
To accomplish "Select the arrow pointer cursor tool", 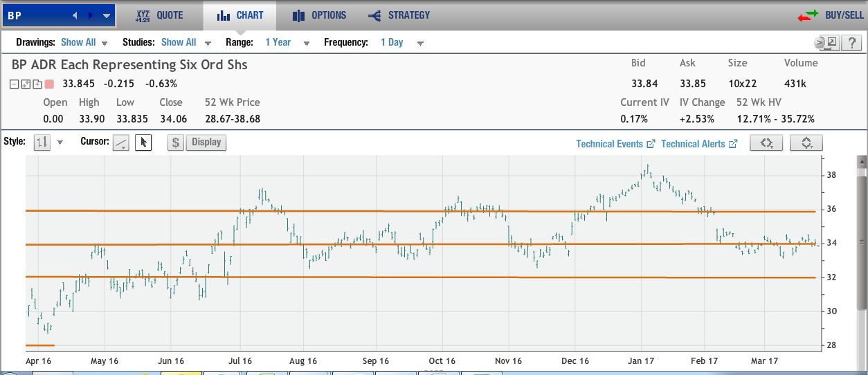I will 143,143.
